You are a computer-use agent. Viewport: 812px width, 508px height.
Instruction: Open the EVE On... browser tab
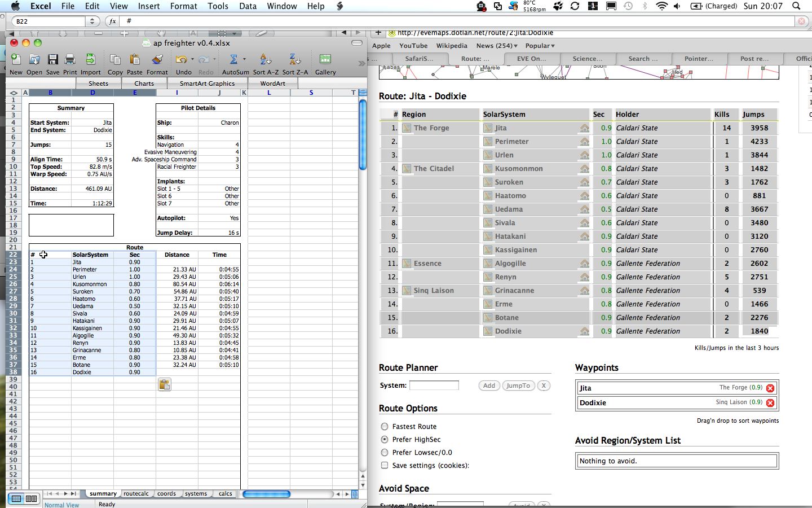[532, 59]
